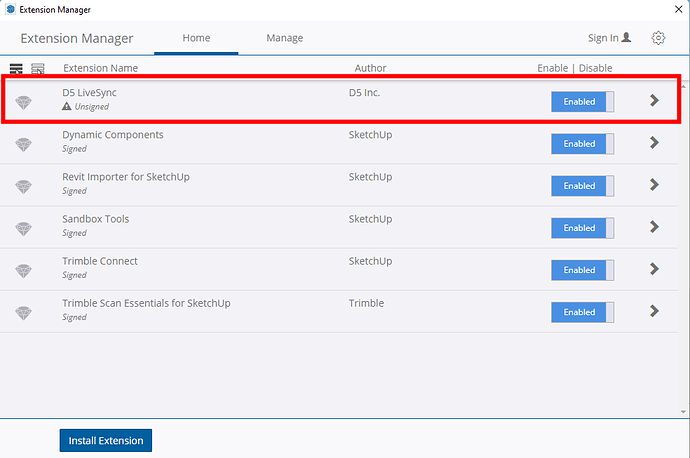Switch to the Manage tab
Image resolution: width=690 pixels, height=458 pixels.
[x=284, y=38]
